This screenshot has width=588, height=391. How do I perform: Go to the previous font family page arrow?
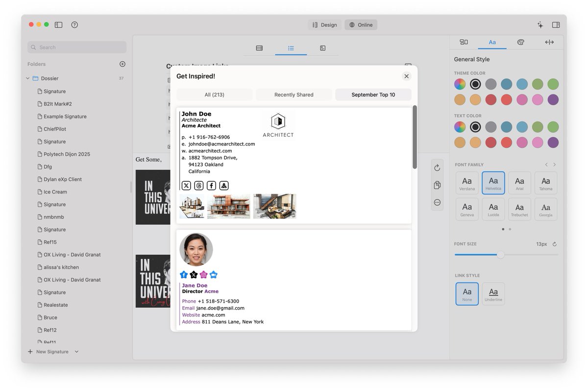pos(546,165)
